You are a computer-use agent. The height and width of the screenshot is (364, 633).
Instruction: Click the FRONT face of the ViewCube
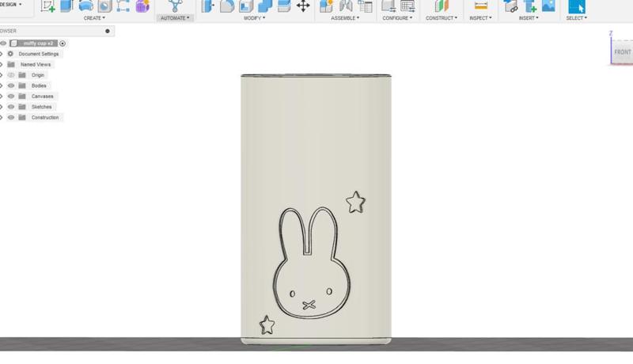pos(622,52)
